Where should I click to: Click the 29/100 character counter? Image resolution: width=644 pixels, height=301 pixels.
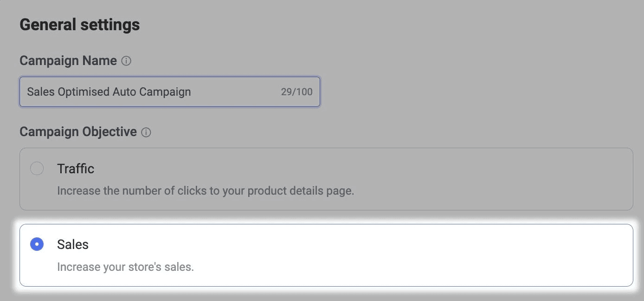click(x=296, y=92)
